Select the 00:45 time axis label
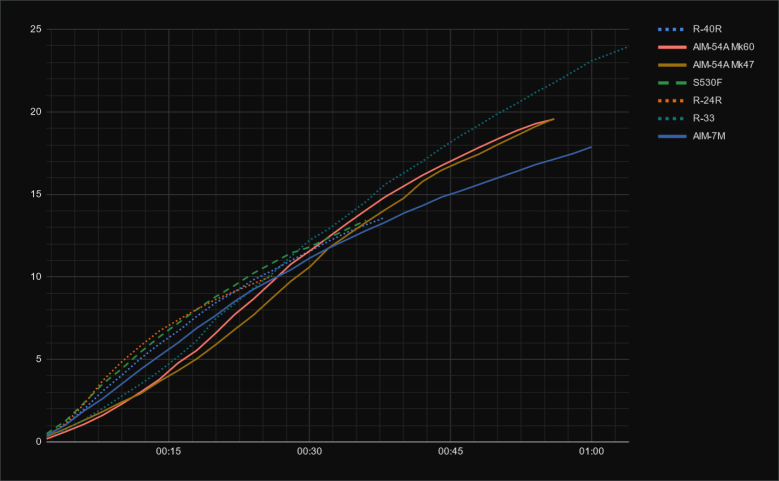Screen dimensions: 779x481 [x=450, y=452]
